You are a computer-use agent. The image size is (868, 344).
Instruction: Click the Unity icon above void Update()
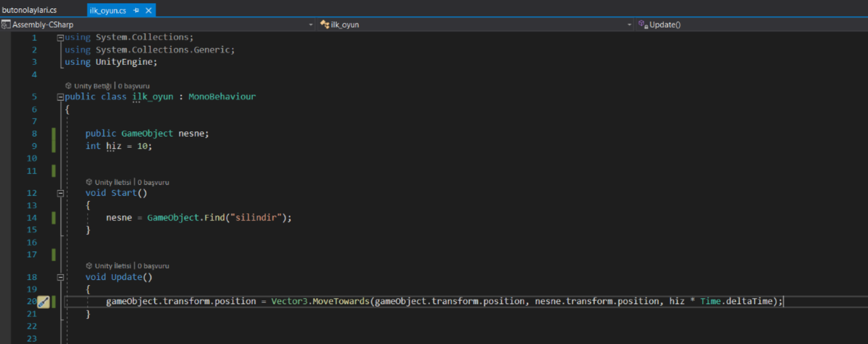tap(89, 266)
